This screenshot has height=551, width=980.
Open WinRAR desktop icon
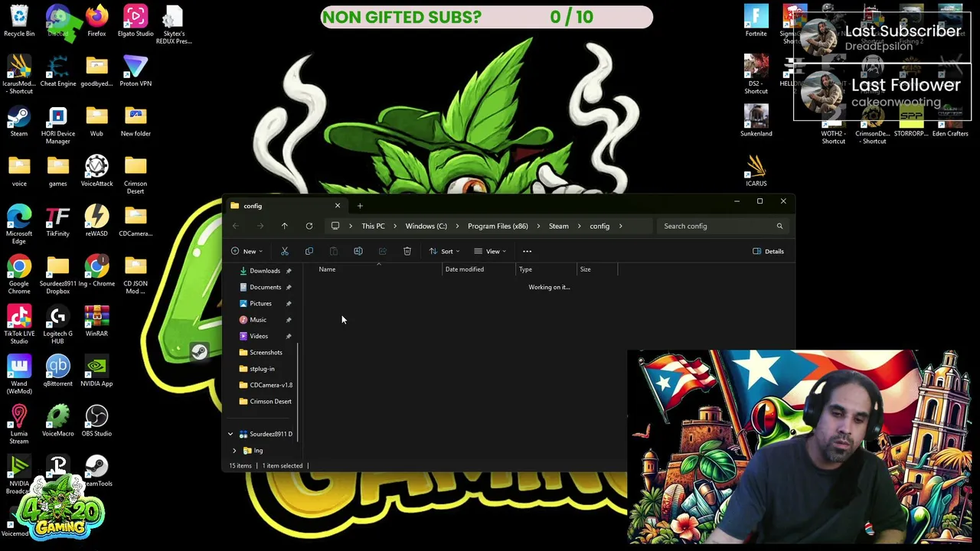[96, 321]
